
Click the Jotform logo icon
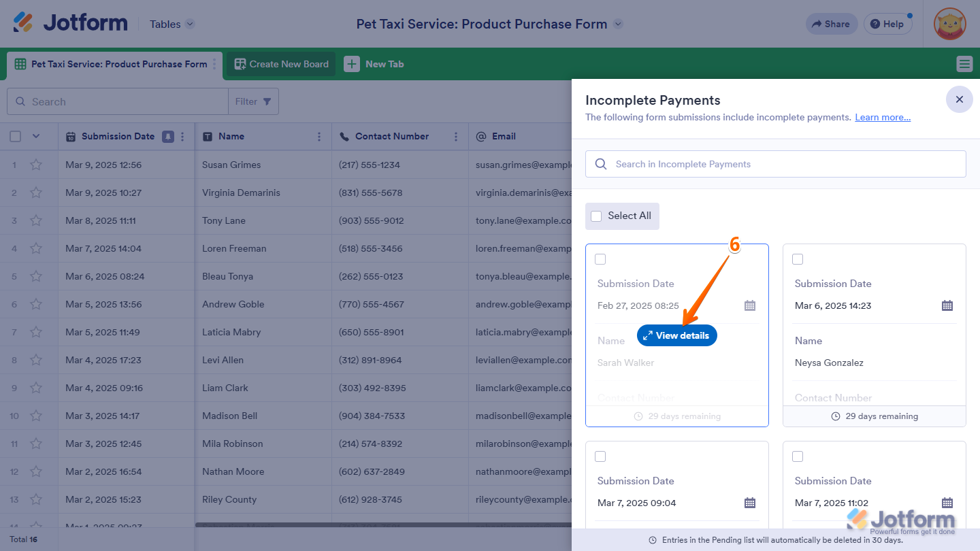23,23
